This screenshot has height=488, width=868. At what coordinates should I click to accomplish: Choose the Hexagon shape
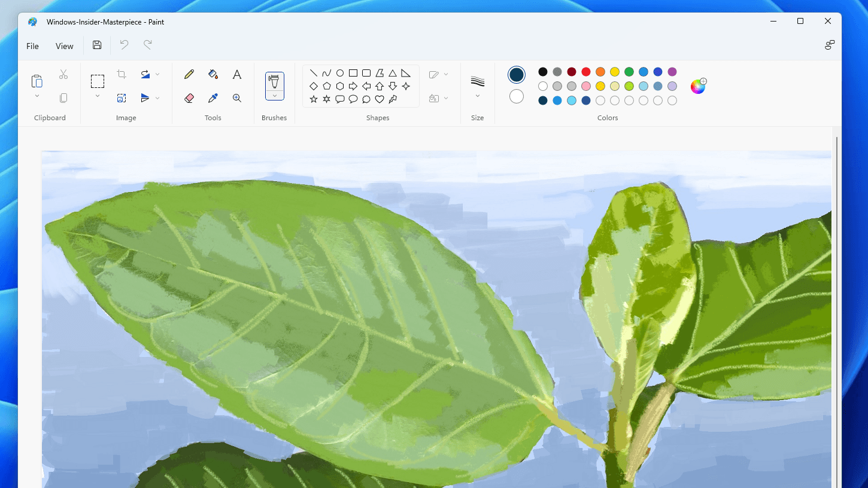pyautogui.click(x=340, y=86)
